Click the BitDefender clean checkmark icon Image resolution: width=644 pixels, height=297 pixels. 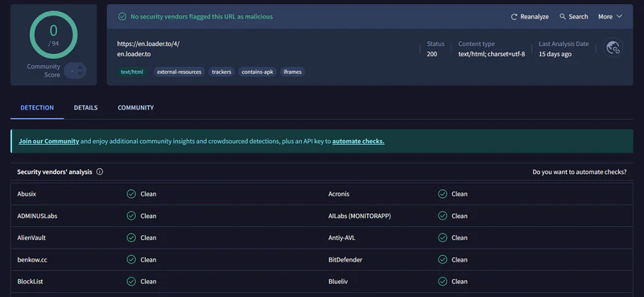click(442, 260)
